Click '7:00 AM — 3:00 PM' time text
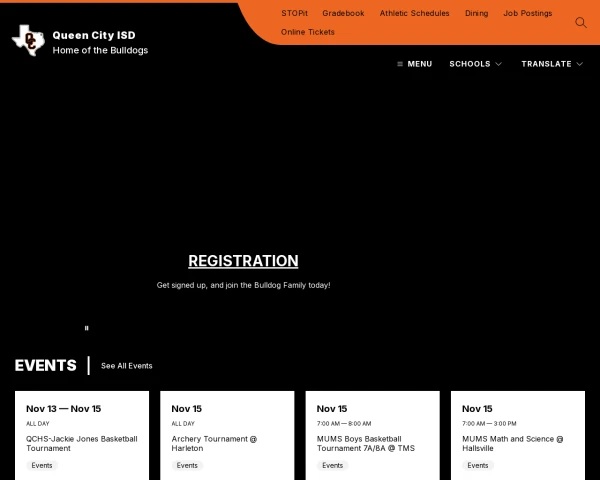 489,424
